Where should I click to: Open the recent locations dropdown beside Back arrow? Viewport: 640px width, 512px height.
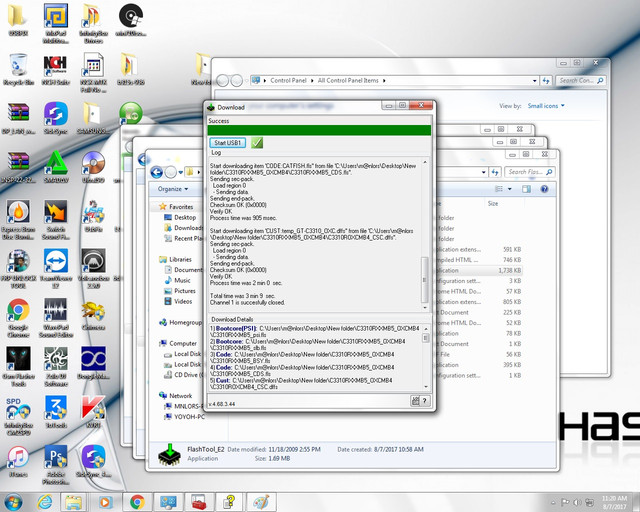click(x=180, y=172)
